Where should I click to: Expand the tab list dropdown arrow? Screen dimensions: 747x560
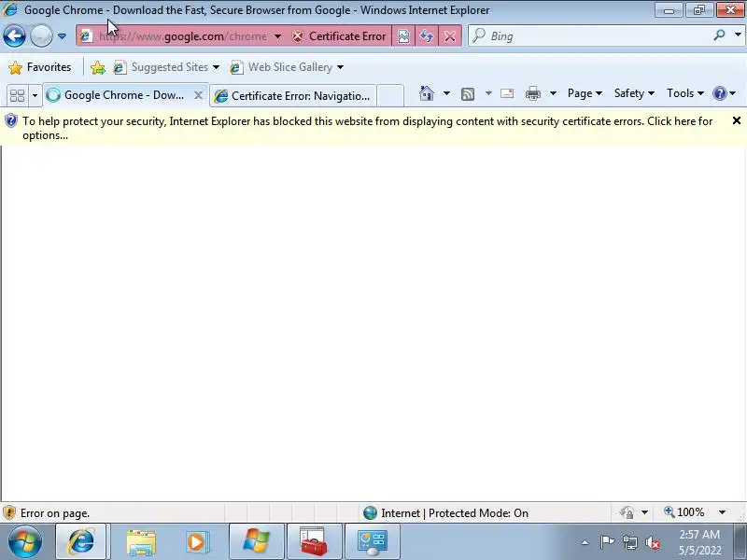[x=35, y=95]
